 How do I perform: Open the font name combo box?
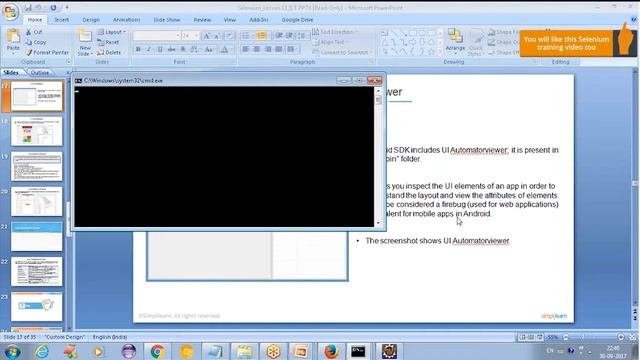pos(157,36)
